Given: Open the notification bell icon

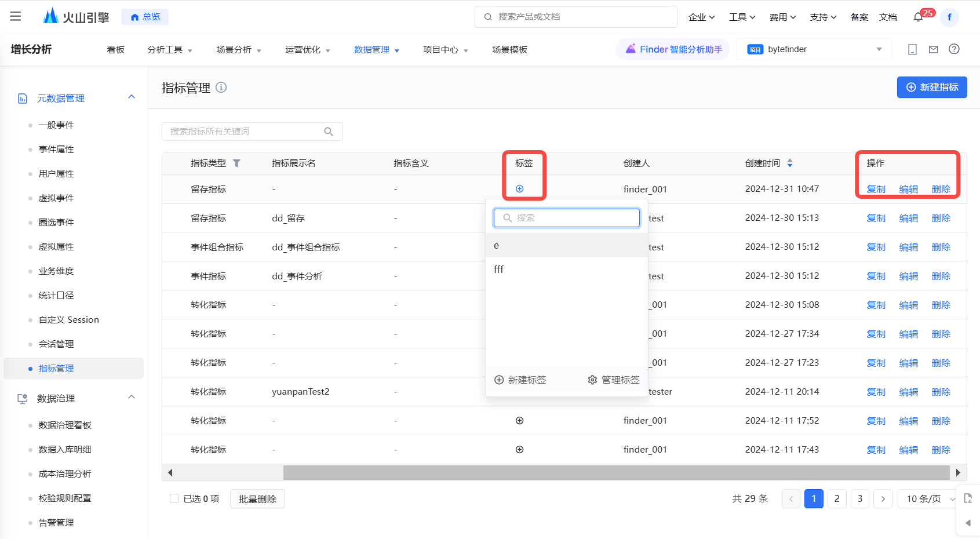Looking at the screenshot, I should (x=918, y=17).
